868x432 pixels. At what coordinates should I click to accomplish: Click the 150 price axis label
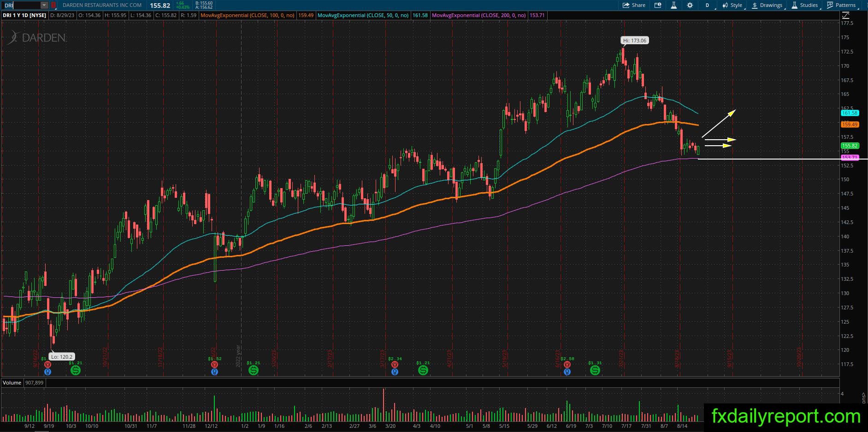[x=845, y=179]
